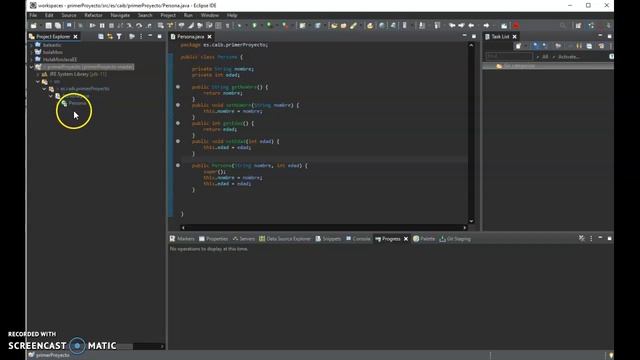Switch to the Servers tab
Viewport: 640px width, 360px height.
244,239
